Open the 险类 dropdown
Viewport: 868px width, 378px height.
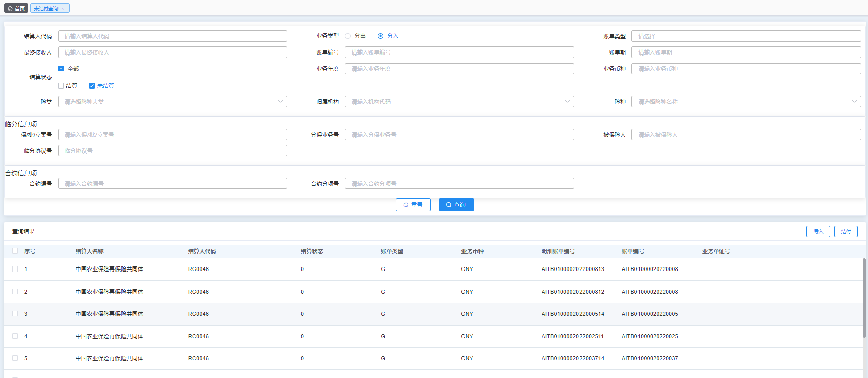[172, 102]
